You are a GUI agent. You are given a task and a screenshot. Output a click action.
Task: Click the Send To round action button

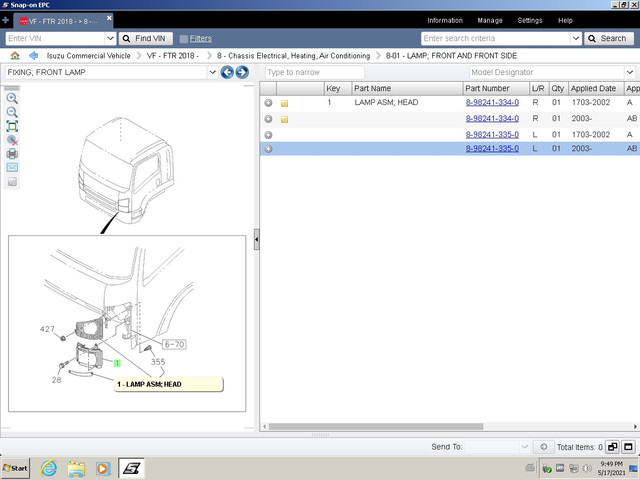coord(543,447)
